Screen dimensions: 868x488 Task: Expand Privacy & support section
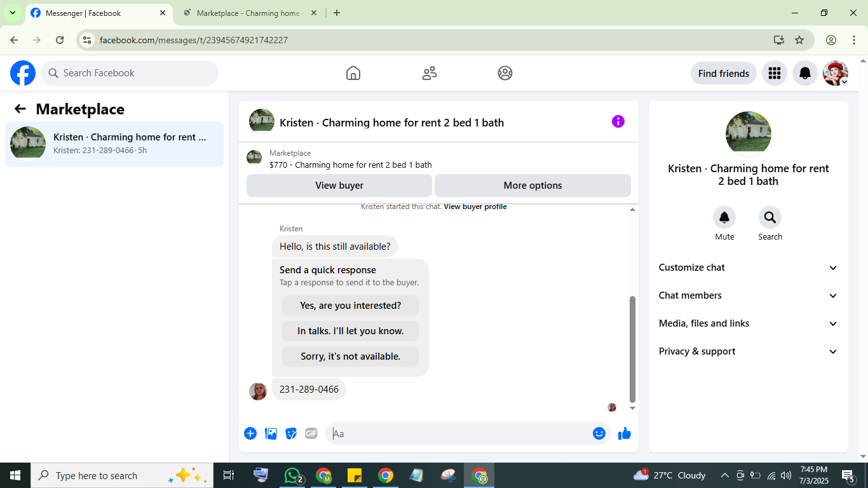tap(749, 351)
